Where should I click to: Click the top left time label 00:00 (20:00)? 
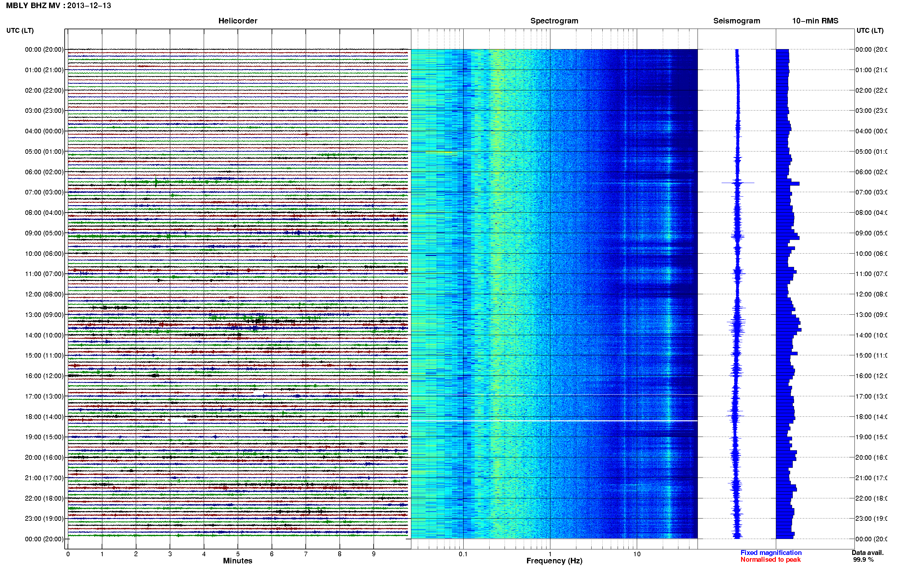tap(44, 49)
